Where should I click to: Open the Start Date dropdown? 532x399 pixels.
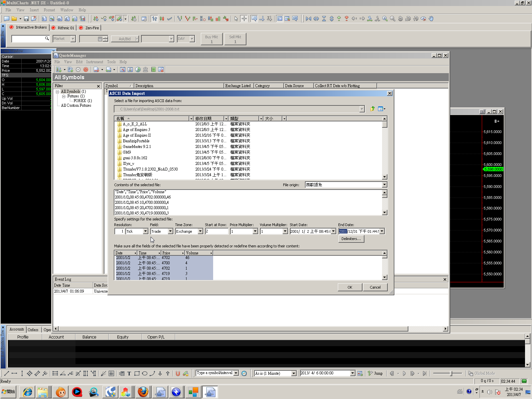[x=333, y=231]
